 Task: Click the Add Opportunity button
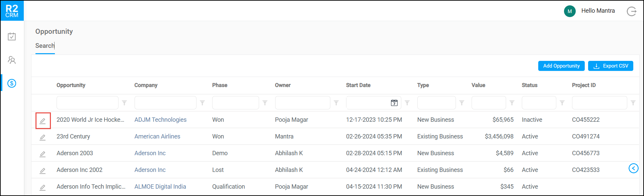pyautogui.click(x=561, y=66)
